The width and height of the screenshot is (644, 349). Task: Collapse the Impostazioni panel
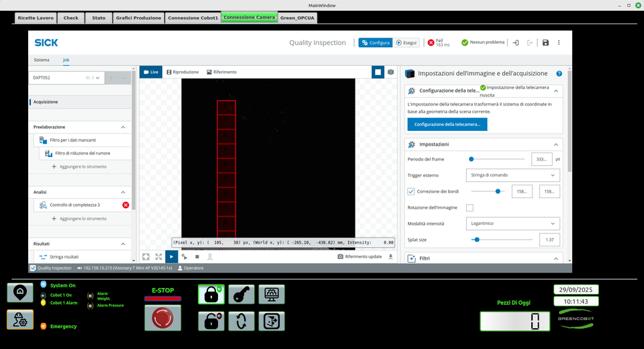tap(556, 145)
